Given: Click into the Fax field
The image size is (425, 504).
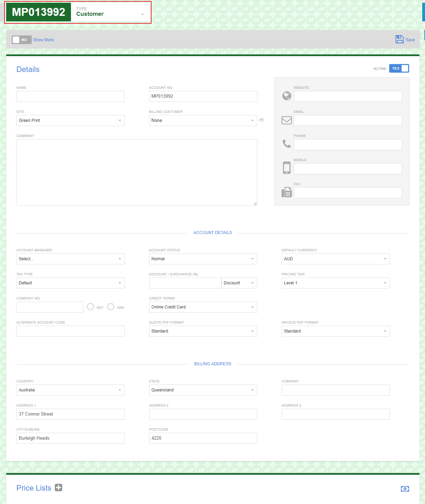Looking at the screenshot, I should coord(348,193).
